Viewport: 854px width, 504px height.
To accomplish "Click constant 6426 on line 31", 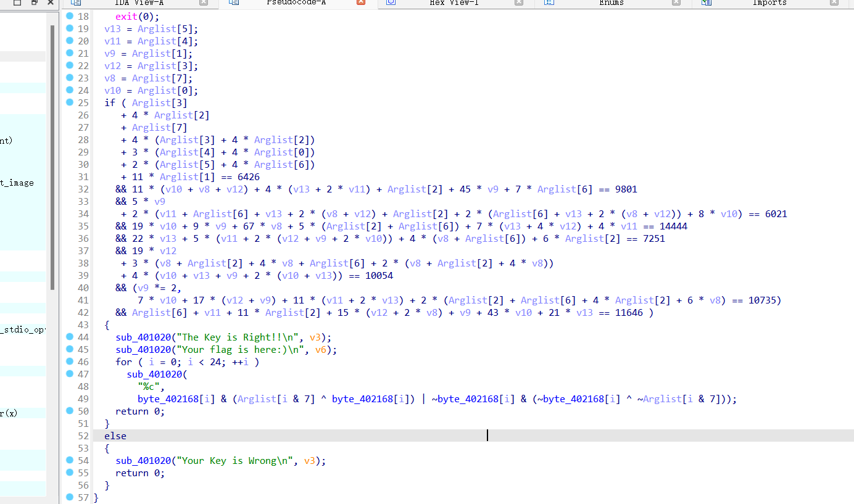I will pos(249,177).
